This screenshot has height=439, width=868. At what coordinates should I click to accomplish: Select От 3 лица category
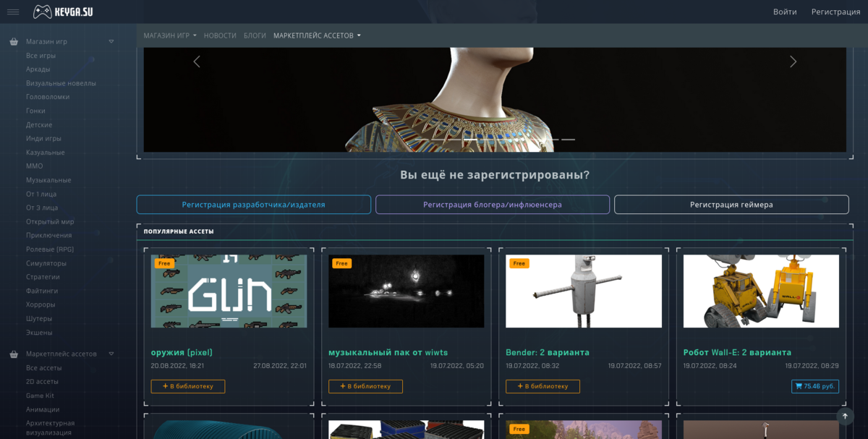[x=42, y=208]
